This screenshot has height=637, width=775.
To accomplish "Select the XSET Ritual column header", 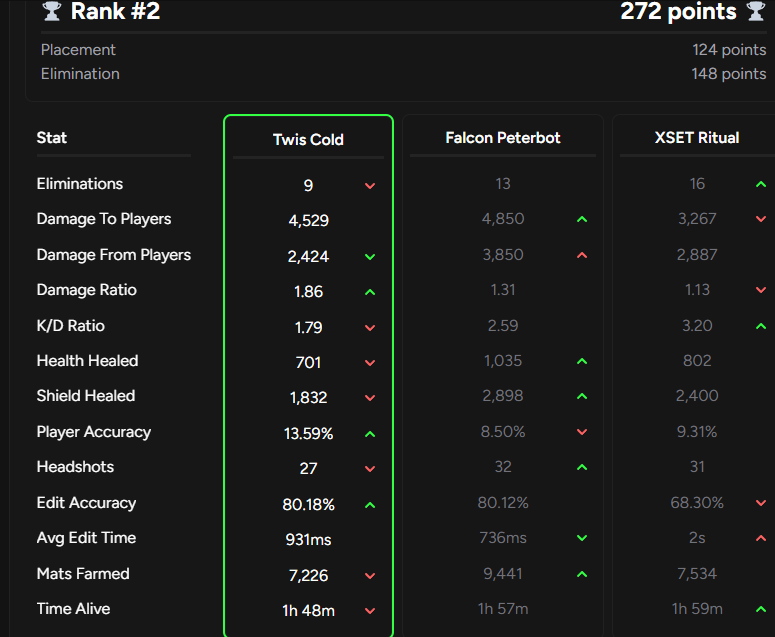I will 697,137.
